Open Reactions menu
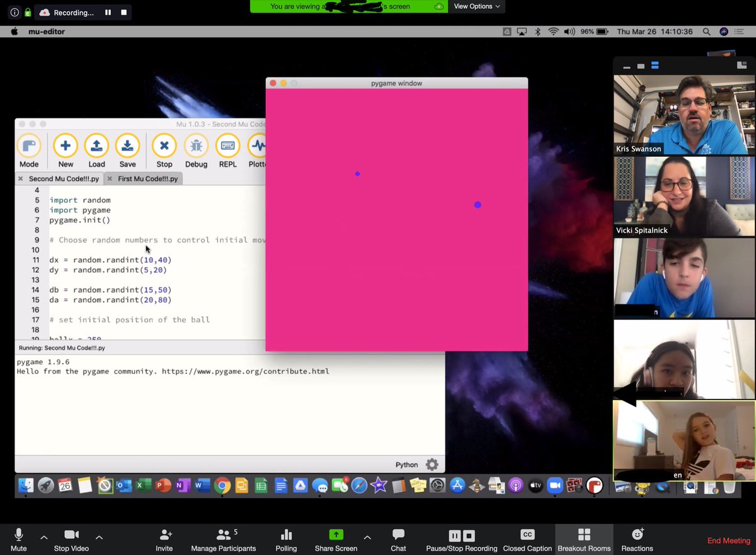Image resolution: width=756 pixels, height=555 pixels. click(637, 540)
